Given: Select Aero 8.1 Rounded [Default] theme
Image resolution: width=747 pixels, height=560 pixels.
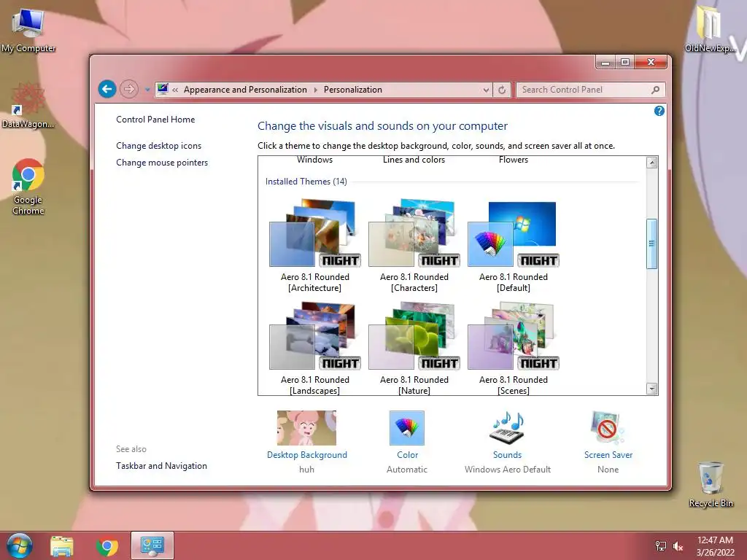Looking at the screenshot, I should 513,246.
